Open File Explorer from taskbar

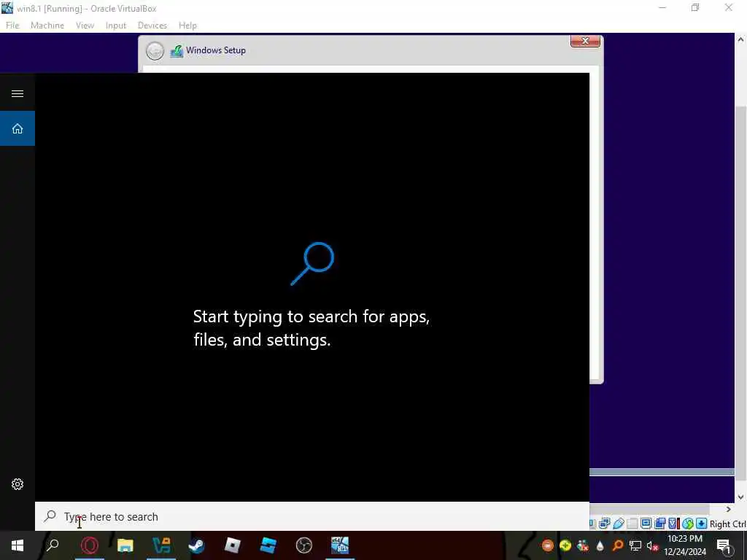[x=125, y=545]
